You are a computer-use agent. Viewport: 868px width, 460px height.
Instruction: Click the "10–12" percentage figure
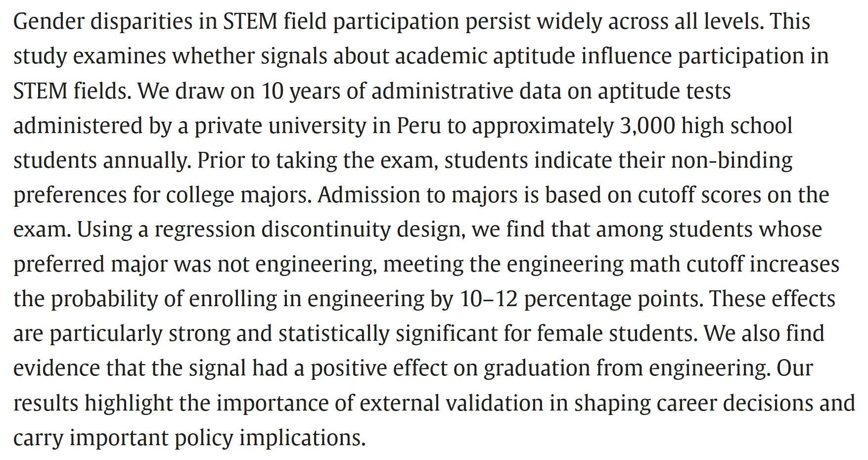coord(488,299)
